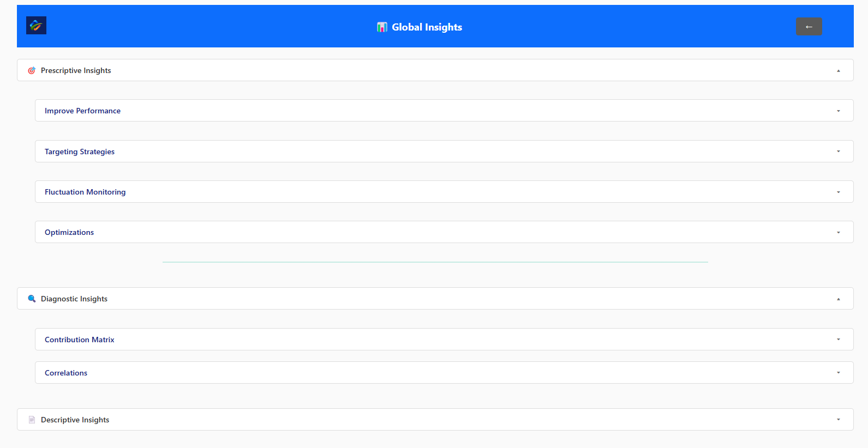This screenshot has width=868, height=448.
Task: Click the app logo in header
Action: coord(36,25)
